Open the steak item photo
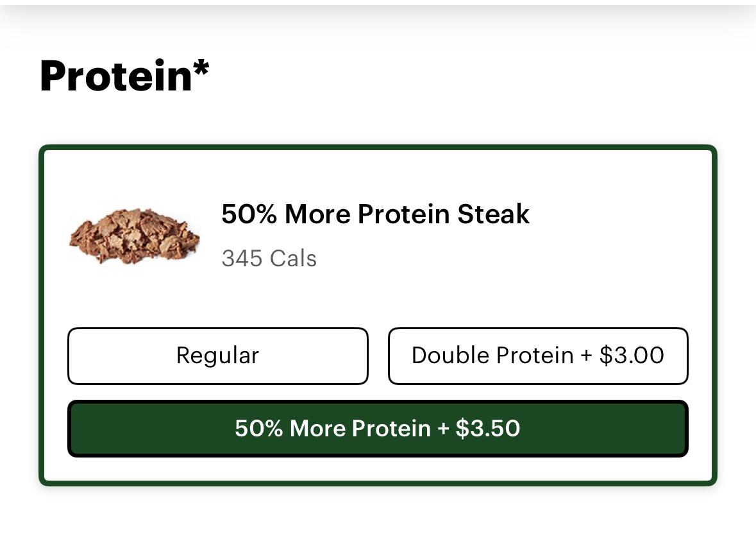The width and height of the screenshot is (756, 548). [135, 236]
